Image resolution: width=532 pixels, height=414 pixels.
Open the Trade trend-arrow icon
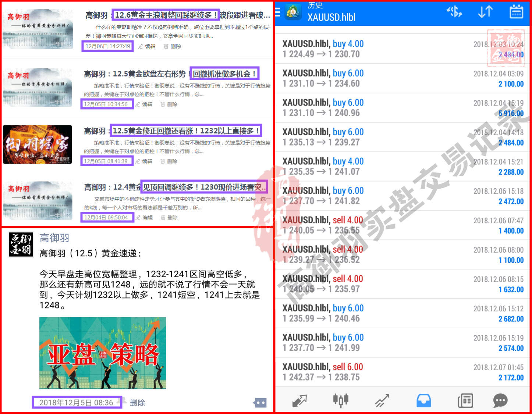coord(382,400)
